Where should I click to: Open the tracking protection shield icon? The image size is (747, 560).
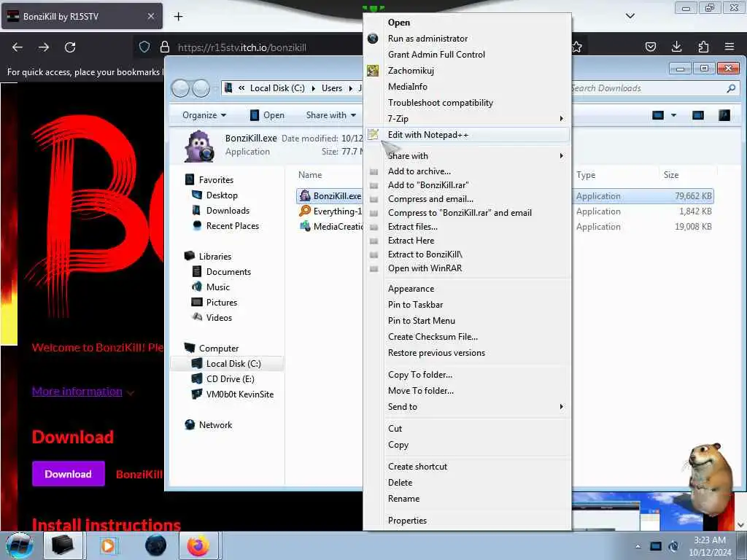point(144,47)
